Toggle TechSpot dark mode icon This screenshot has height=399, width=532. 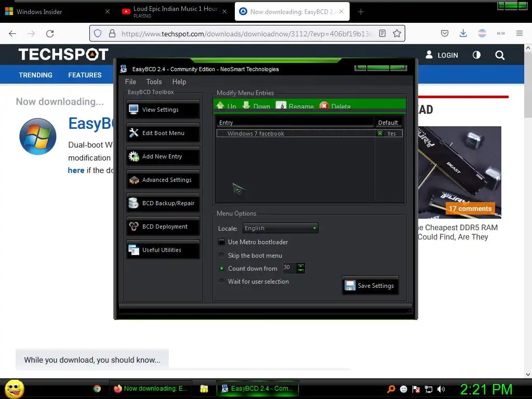(x=476, y=55)
